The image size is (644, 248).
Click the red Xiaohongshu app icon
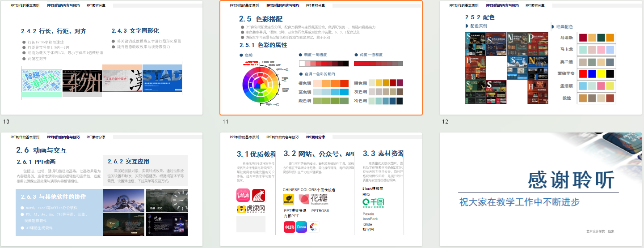pyautogui.click(x=289, y=227)
